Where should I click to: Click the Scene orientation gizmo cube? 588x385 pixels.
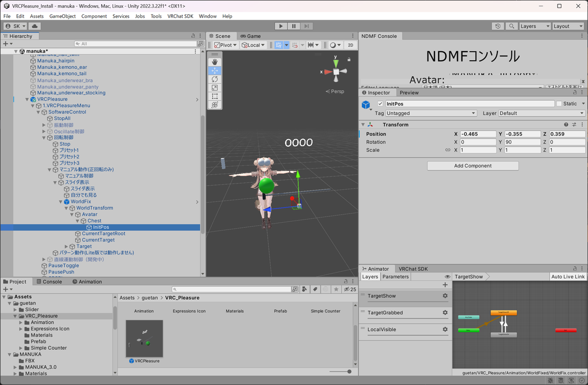point(336,71)
